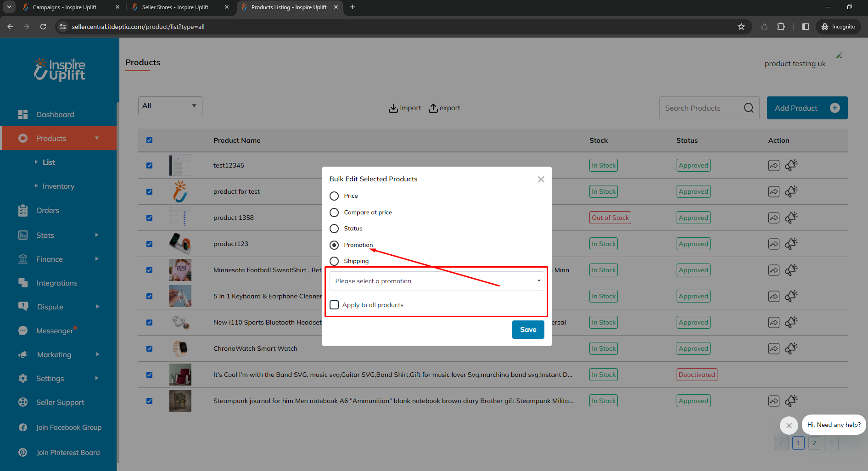This screenshot has width=868, height=471.
Task: Go to page 2 of products
Action: coord(814,443)
